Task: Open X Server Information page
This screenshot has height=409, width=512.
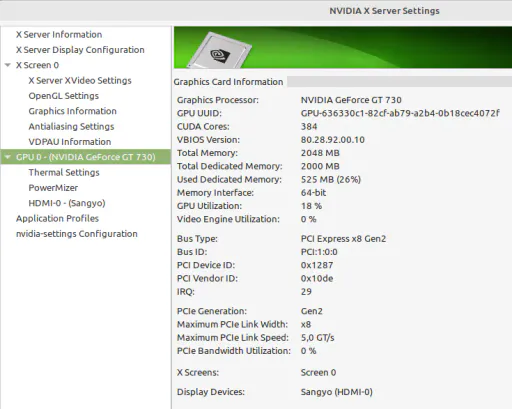Action: [59, 34]
